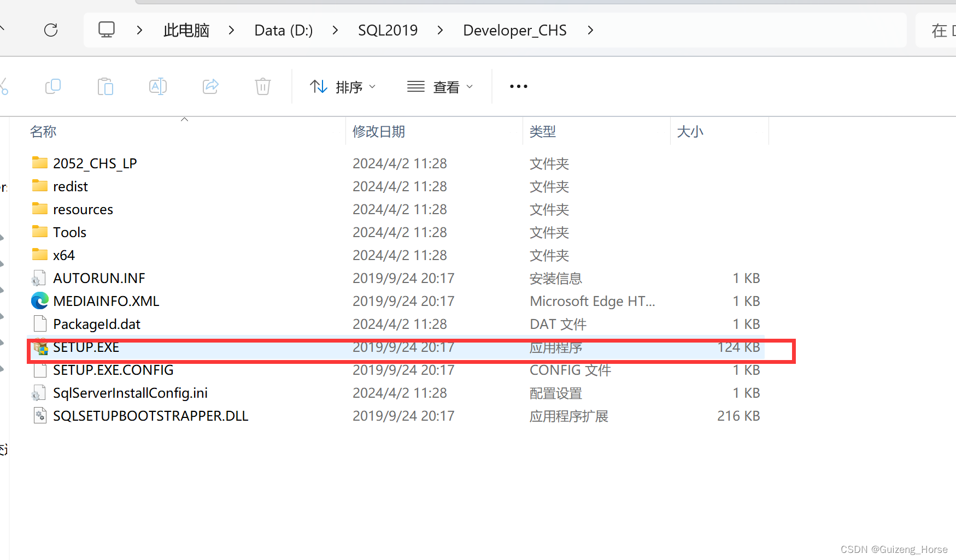Select the SqlServerInstallConfig.ini file name
The height and width of the screenshot is (560, 956).
point(130,393)
